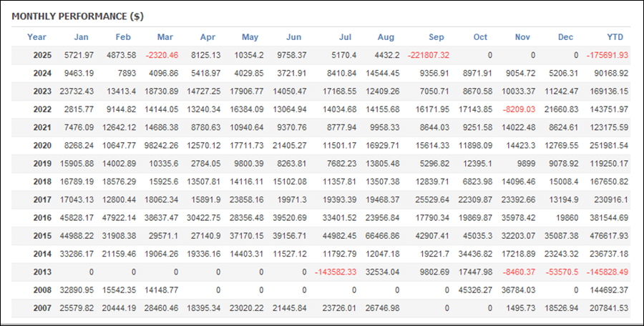The width and height of the screenshot is (644, 326).
Task: Click the Jun column header
Action: [x=293, y=37]
